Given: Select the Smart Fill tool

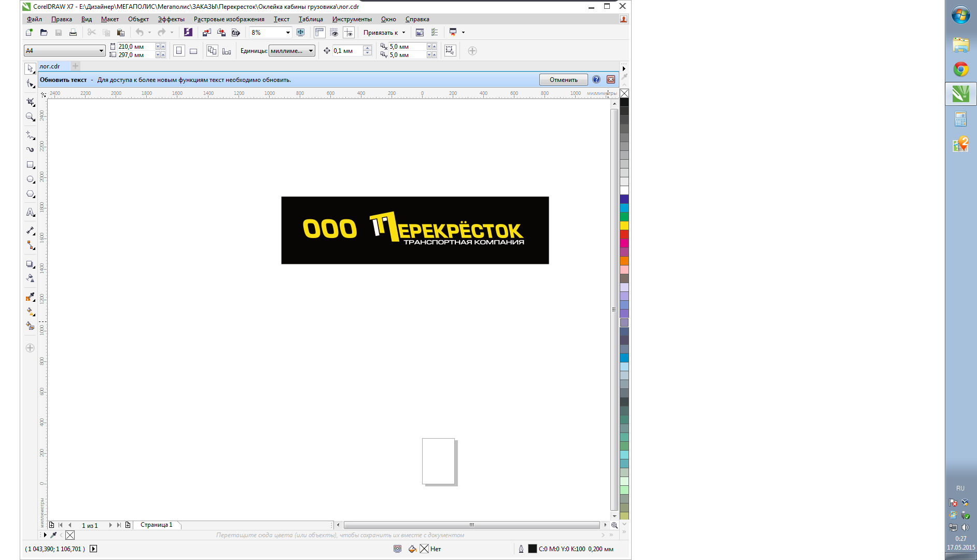Looking at the screenshot, I should 30,326.
